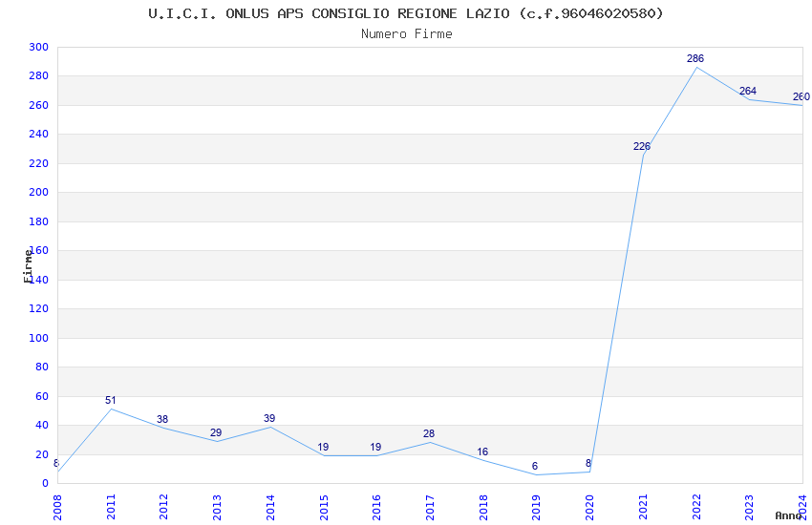812x525 pixels.
Task: Click the data label 28 for 2017
Action: pos(429,433)
